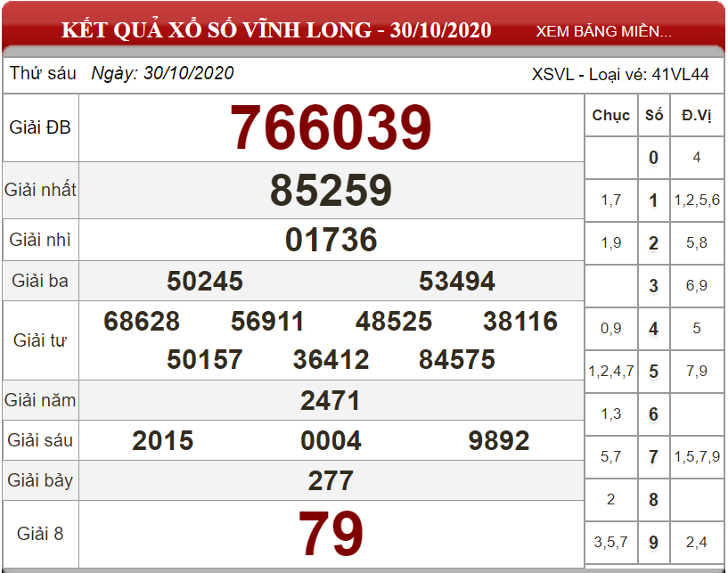Select third prize number 53494
The height and width of the screenshot is (573, 728).
pyautogui.click(x=457, y=281)
